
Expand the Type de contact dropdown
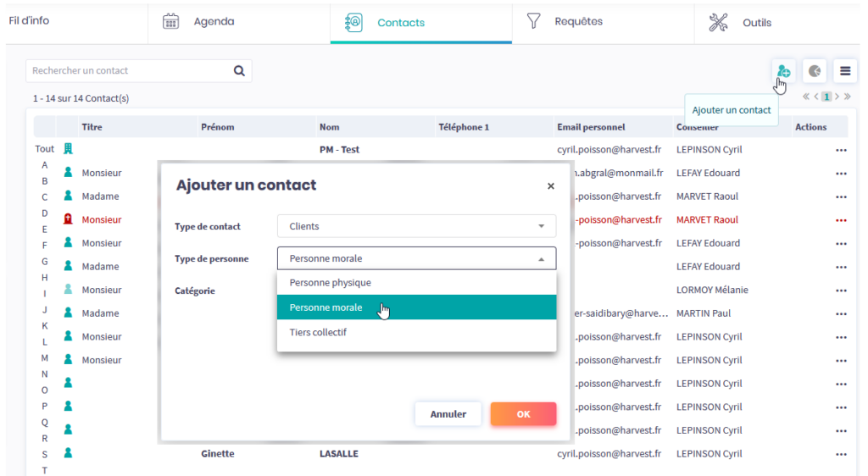coord(416,226)
